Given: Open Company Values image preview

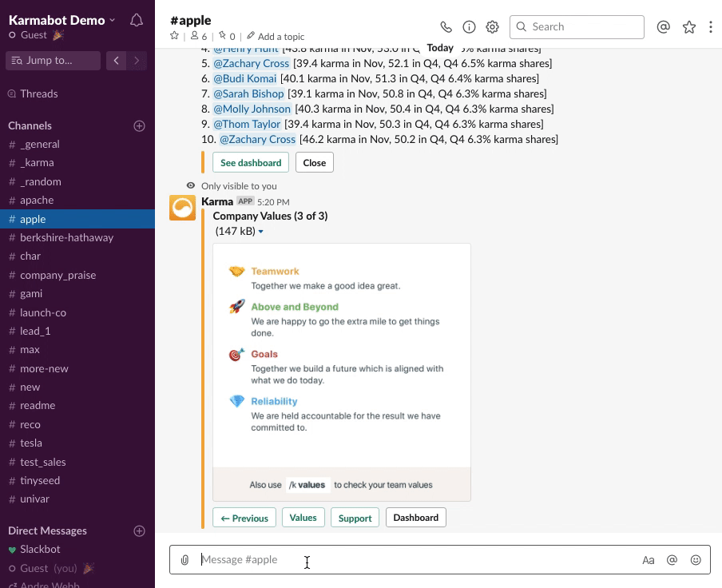Looking at the screenshot, I should click(x=342, y=372).
